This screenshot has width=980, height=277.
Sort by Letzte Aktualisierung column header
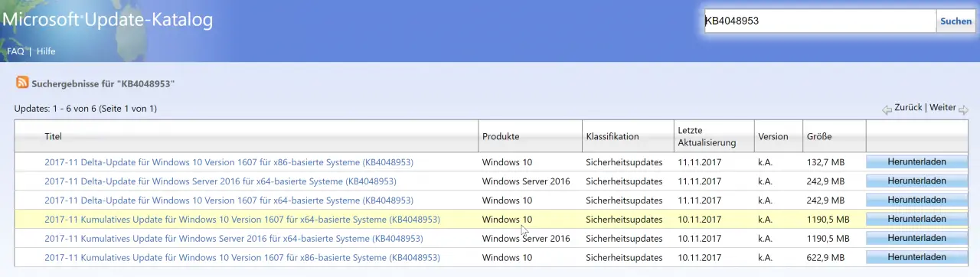click(x=707, y=136)
